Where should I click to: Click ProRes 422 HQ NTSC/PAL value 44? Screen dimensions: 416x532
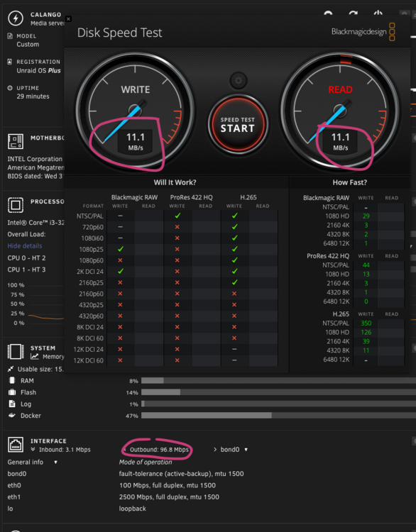[x=366, y=265]
